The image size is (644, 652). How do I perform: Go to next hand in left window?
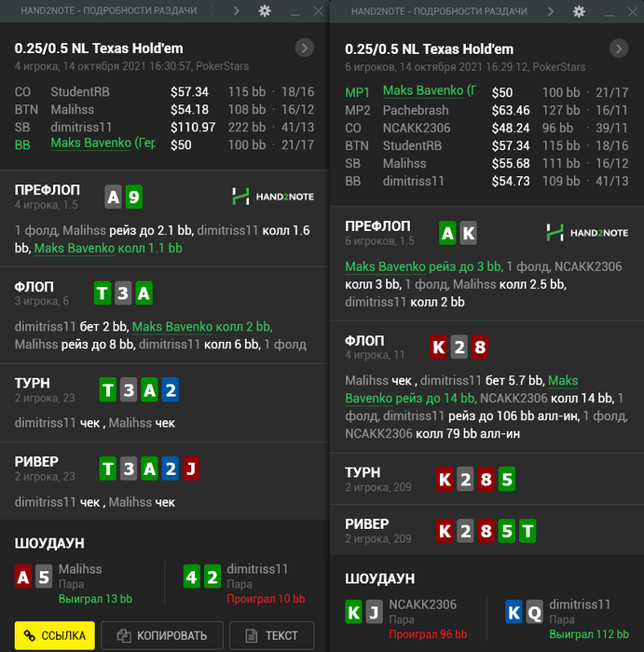point(305,48)
